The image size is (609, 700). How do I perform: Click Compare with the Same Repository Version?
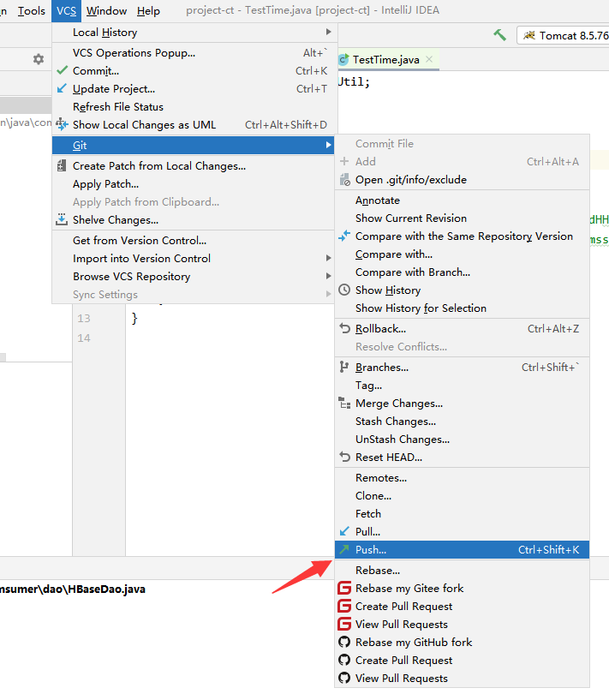[462, 236]
